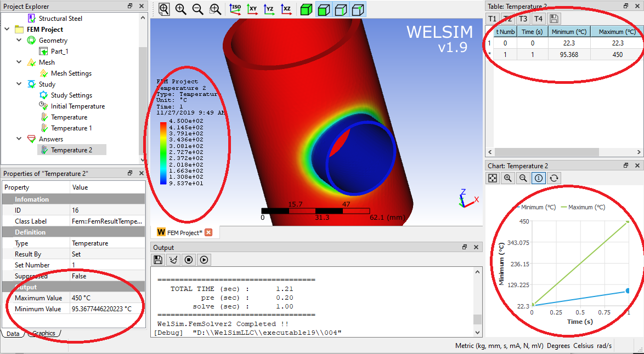This screenshot has height=354, width=644.
Task: Toggle the edge selection filter
Action: point(341,9)
